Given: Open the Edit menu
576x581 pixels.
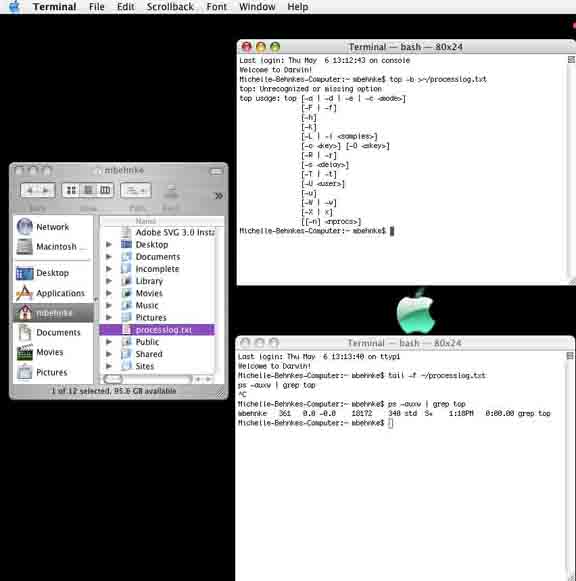Looking at the screenshot, I should click(x=126, y=7).
